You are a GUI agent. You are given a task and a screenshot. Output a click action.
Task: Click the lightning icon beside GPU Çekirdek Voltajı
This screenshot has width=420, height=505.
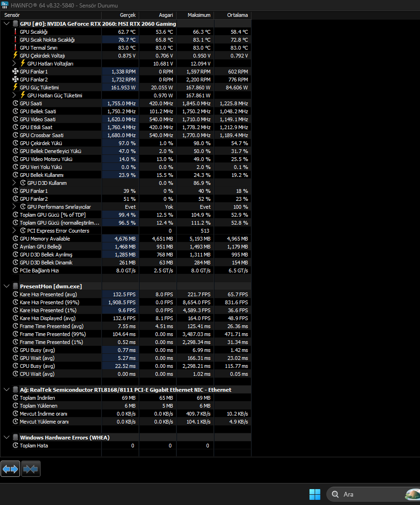pos(15,55)
